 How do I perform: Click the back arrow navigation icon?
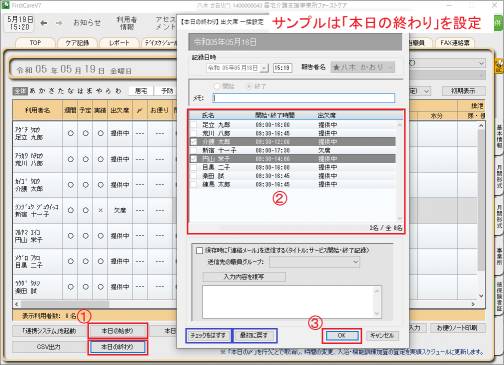(44, 23)
